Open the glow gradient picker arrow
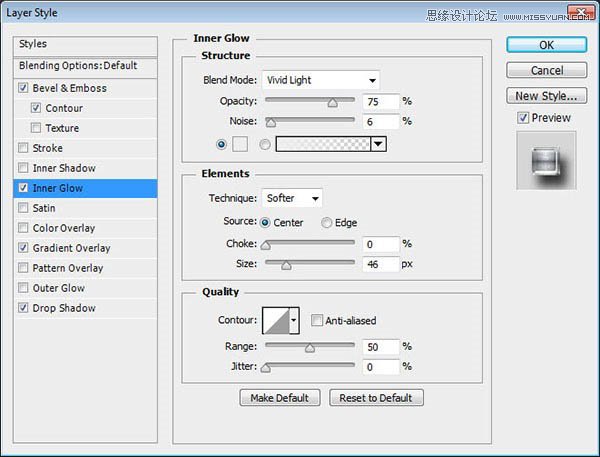600x457 pixels. click(x=378, y=144)
